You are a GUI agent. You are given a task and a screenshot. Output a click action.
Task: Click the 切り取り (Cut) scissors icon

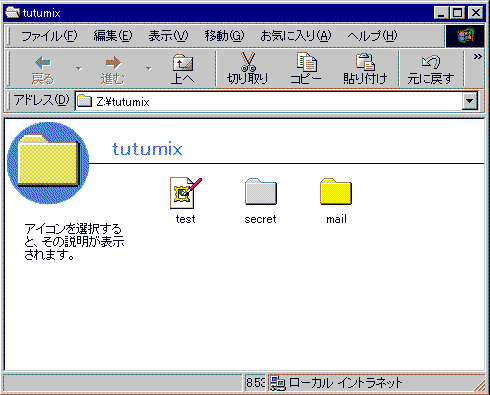pyautogui.click(x=248, y=62)
